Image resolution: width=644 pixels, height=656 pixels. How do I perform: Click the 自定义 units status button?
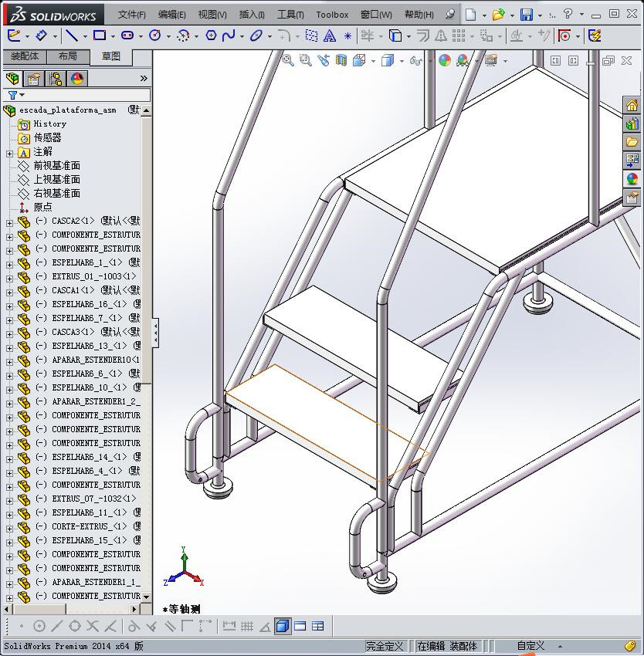530,646
